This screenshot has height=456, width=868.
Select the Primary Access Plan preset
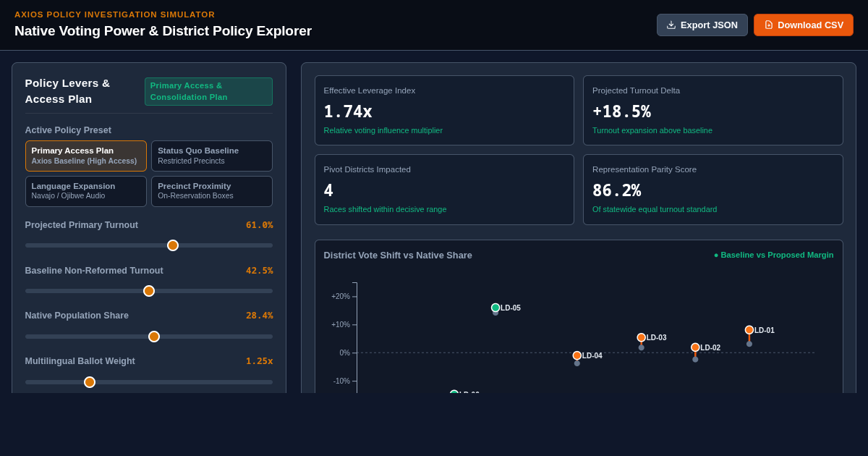(86, 156)
